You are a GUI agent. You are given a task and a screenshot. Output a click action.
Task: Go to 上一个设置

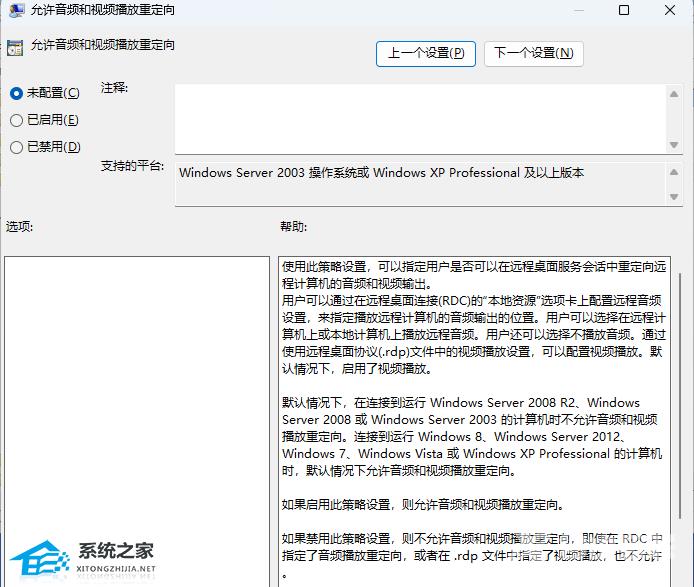[425, 53]
